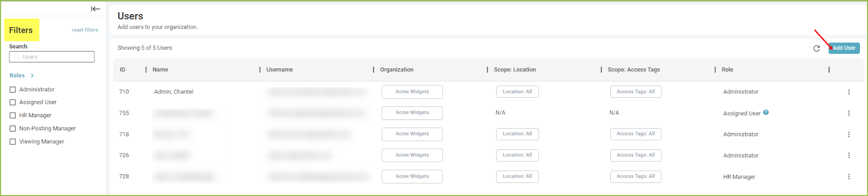Sort by the Organization column header
Viewport: 868px width, 196px height.
397,69
